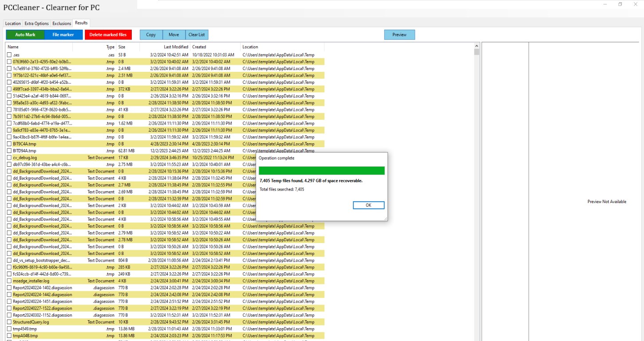Select the file name 7cdf68b0-6abd-4774-a19a-d477...
The width and height of the screenshot is (644, 341).
click(x=42, y=123)
